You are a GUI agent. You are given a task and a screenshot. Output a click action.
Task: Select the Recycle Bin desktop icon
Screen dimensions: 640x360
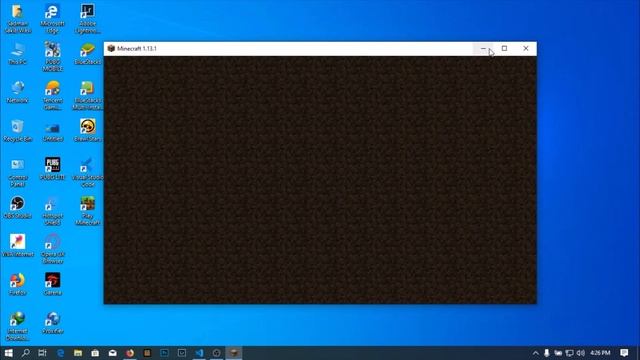pyautogui.click(x=17, y=131)
